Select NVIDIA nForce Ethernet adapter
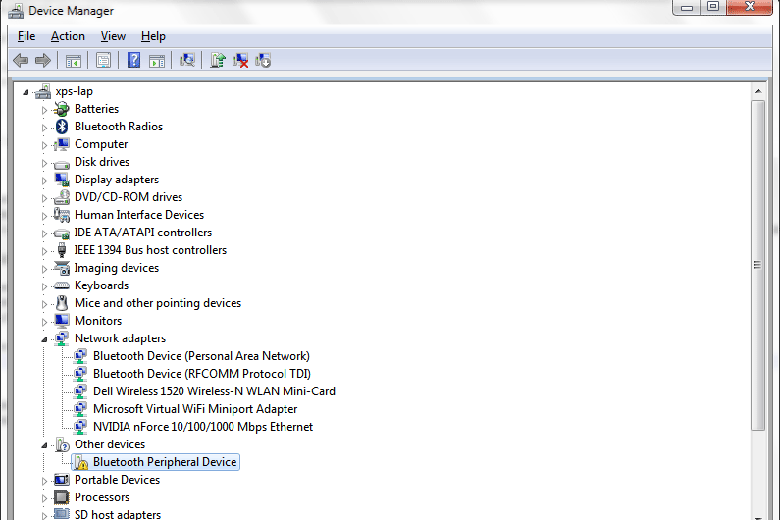 [202, 427]
